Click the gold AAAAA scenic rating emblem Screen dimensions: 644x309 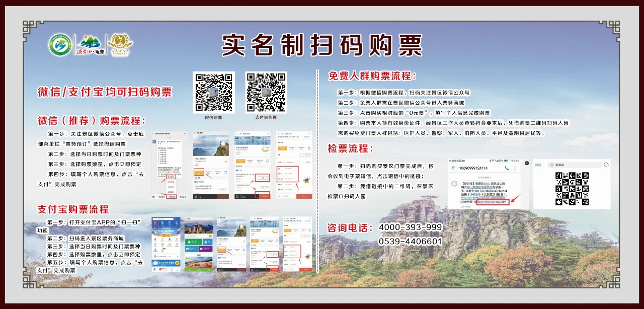tap(120, 45)
